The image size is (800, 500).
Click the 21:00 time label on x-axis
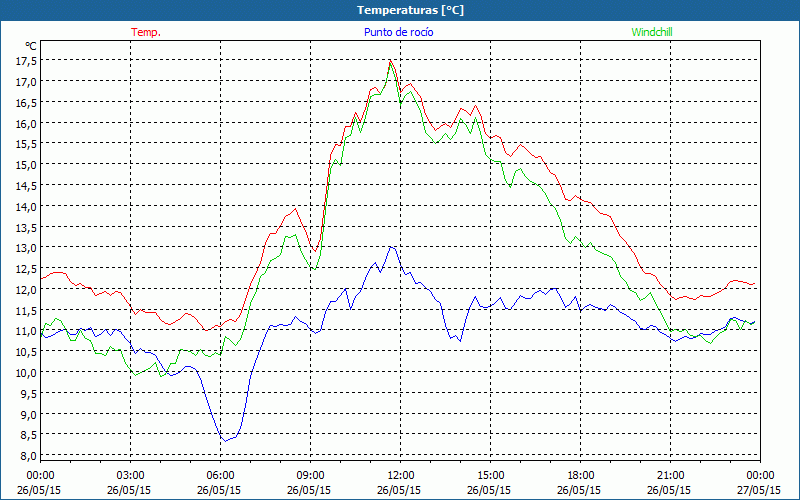tap(670, 476)
